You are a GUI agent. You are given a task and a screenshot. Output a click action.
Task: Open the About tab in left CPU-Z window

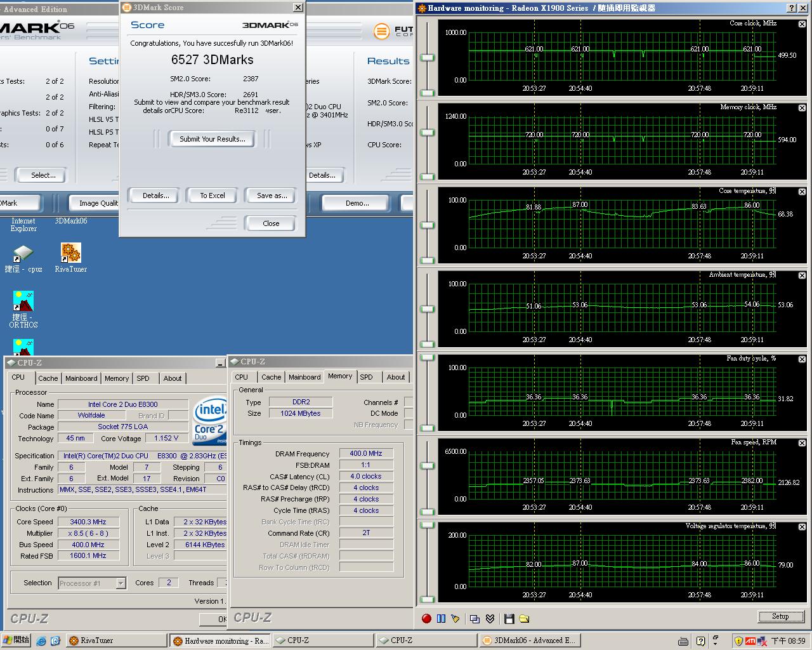pyautogui.click(x=173, y=378)
